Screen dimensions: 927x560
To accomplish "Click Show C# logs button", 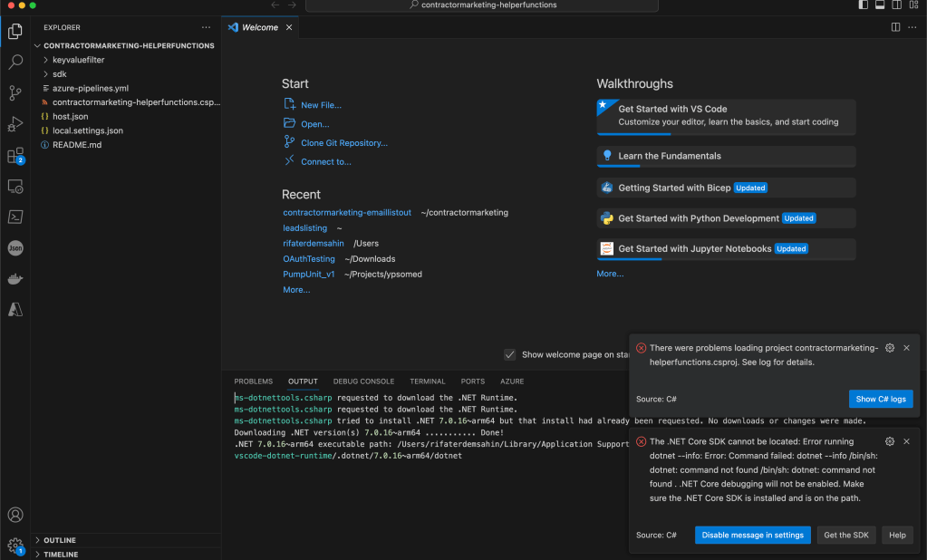I will pyautogui.click(x=881, y=399).
